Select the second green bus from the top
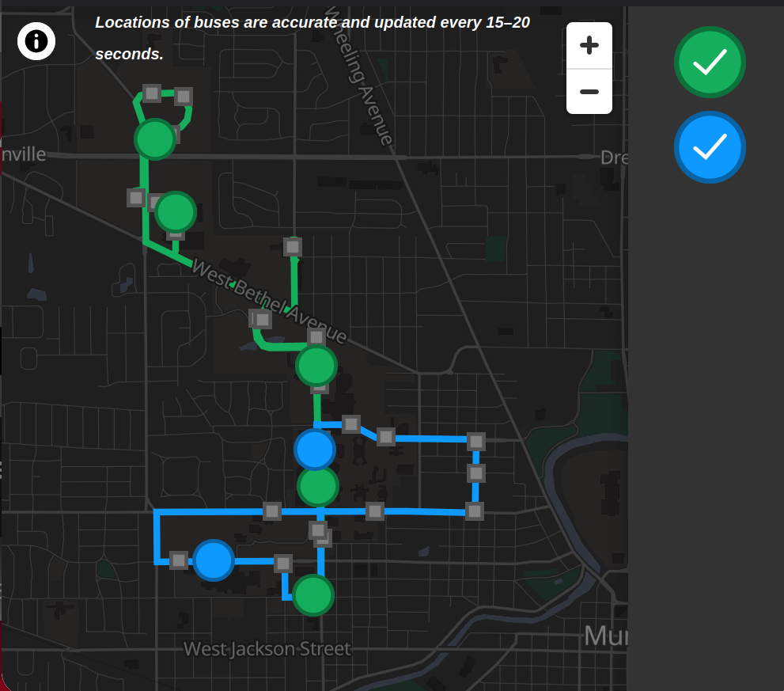Viewport: 784px width, 691px height. (x=176, y=212)
